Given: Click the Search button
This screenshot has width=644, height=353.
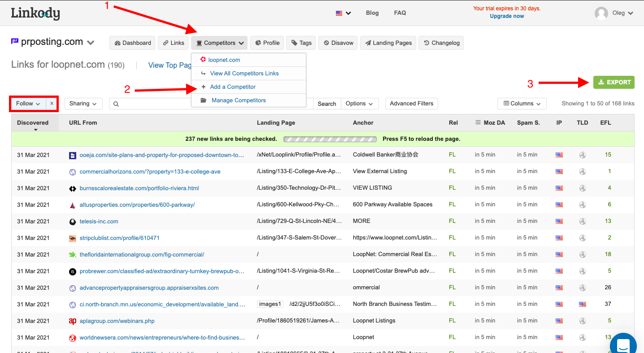Looking at the screenshot, I should 327,104.
